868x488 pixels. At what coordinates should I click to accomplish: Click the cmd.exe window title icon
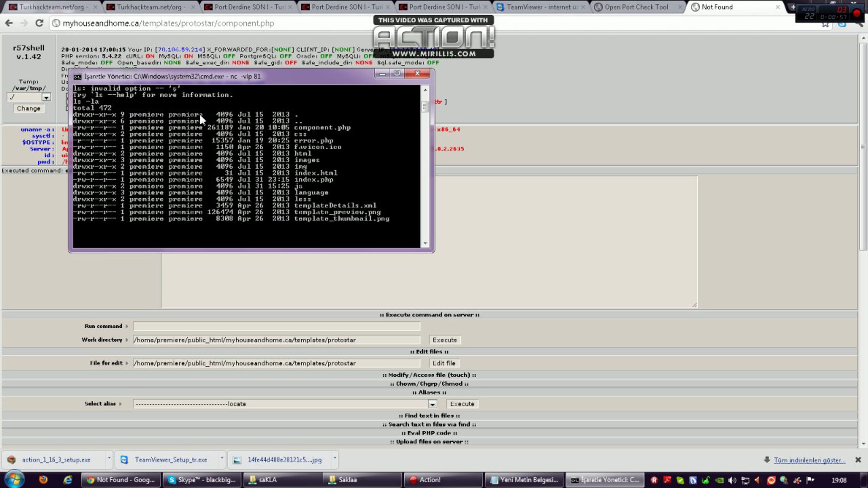[77, 77]
